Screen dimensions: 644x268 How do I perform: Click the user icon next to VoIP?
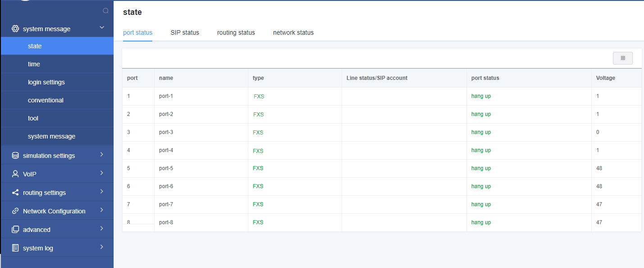point(15,174)
